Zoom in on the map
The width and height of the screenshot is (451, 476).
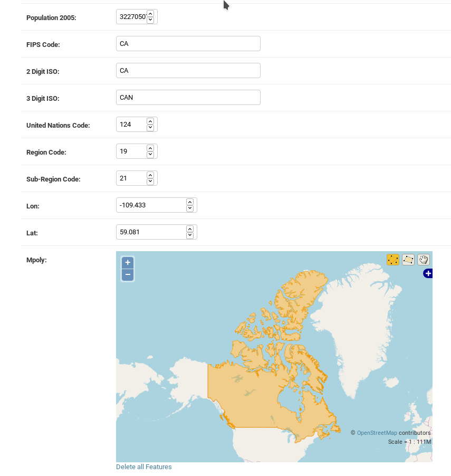click(128, 262)
